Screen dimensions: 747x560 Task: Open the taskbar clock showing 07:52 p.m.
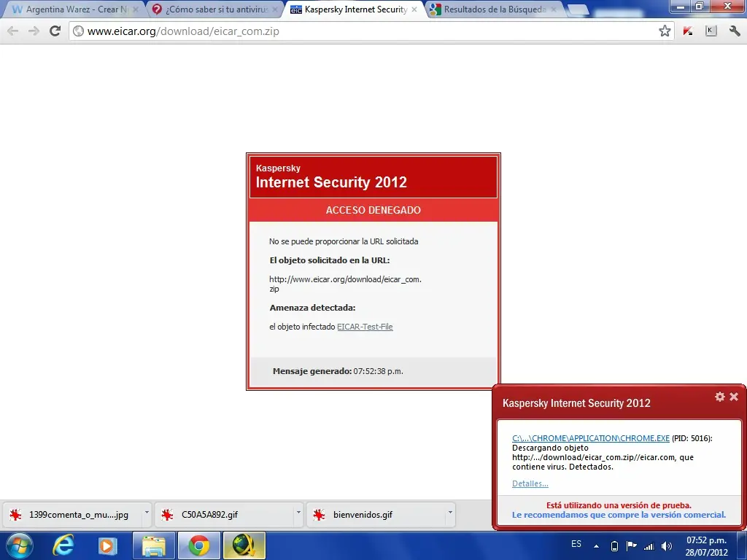click(706, 546)
